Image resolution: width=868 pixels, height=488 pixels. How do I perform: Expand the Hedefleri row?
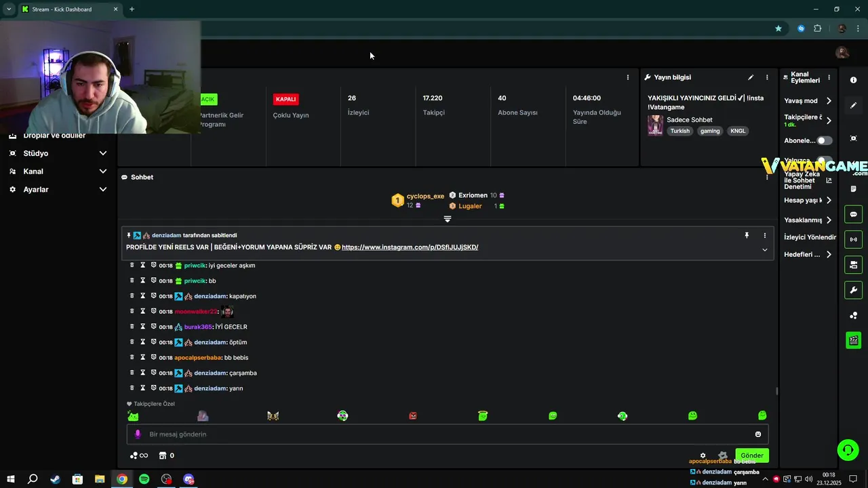point(829,254)
